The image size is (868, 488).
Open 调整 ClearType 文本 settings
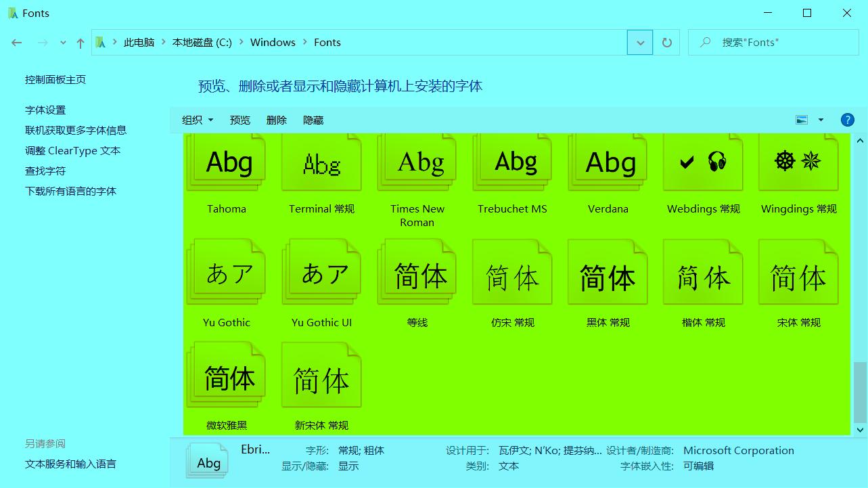(x=73, y=150)
